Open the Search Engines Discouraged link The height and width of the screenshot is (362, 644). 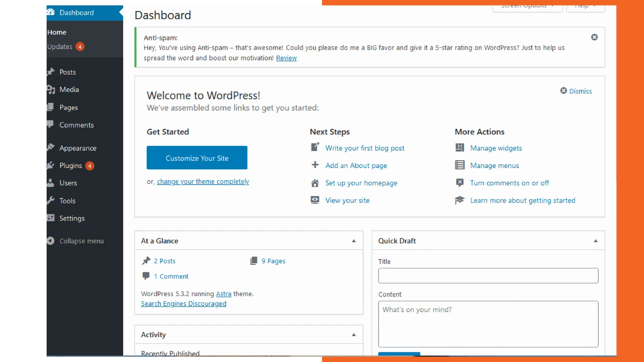(183, 304)
